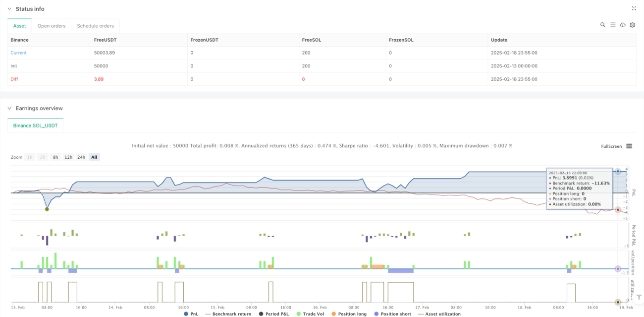Click the FullScreen chart button
Image resolution: width=644 pixels, height=317 pixels.
pos(611,146)
